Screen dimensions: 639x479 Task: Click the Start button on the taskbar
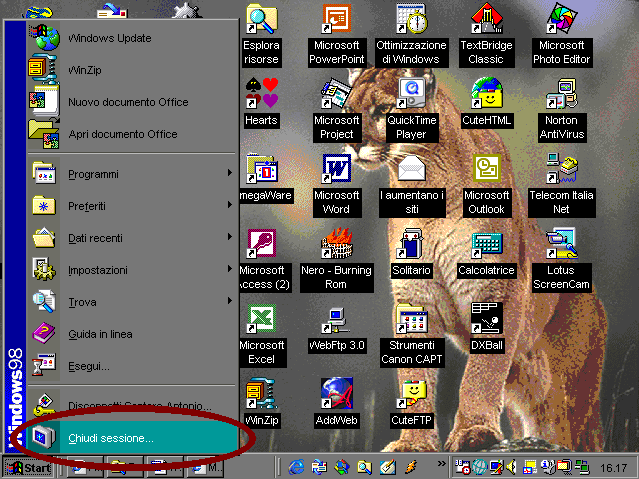(29, 468)
